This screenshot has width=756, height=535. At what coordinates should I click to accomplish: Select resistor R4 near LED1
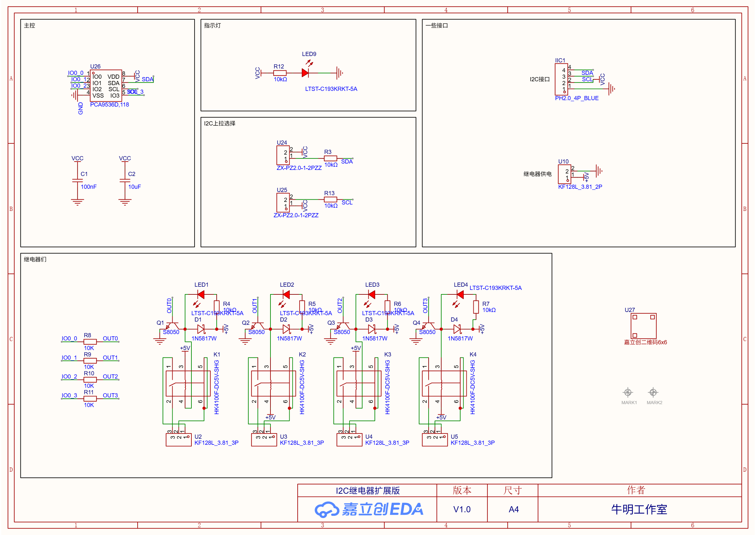(x=216, y=307)
